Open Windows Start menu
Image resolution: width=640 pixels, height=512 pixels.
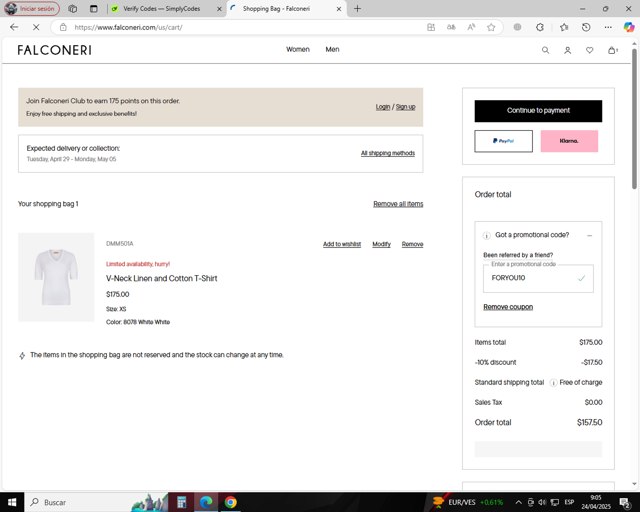(12, 502)
